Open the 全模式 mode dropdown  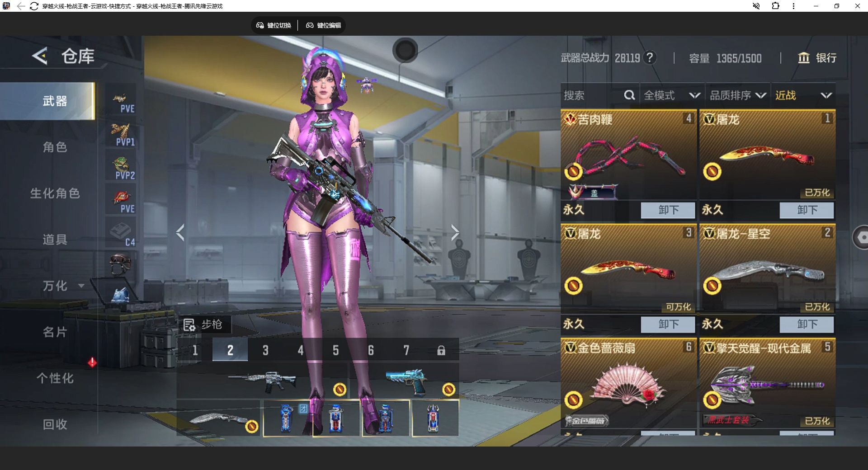pyautogui.click(x=672, y=95)
